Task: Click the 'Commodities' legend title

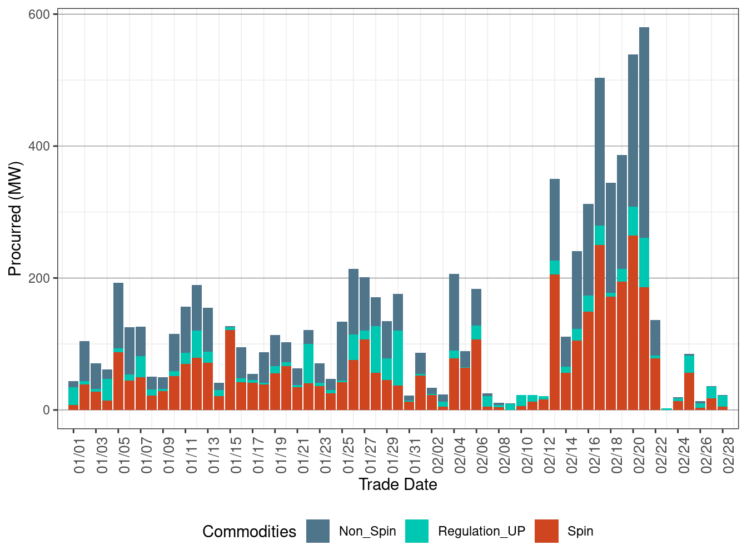Action: [x=249, y=532]
